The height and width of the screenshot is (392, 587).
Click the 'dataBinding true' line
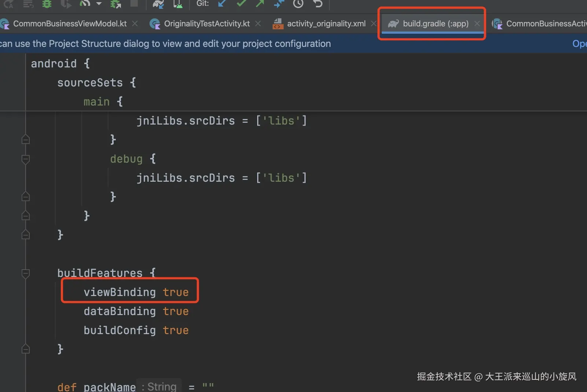point(136,311)
